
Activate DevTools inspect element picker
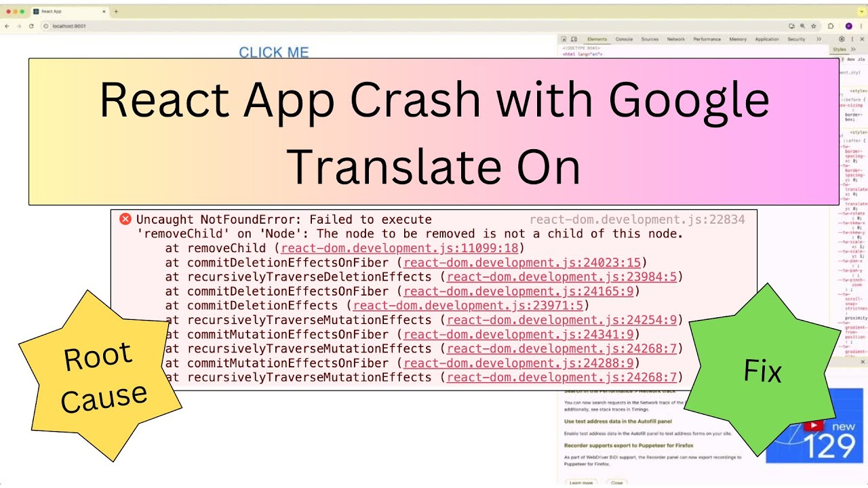(564, 39)
